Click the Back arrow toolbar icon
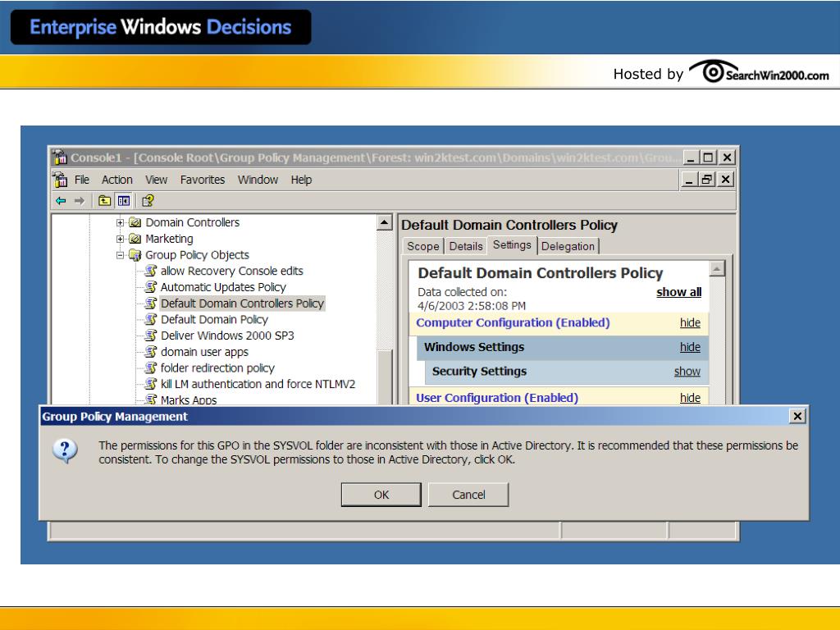This screenshot has height=630, width=840. (x=61, y=201)
